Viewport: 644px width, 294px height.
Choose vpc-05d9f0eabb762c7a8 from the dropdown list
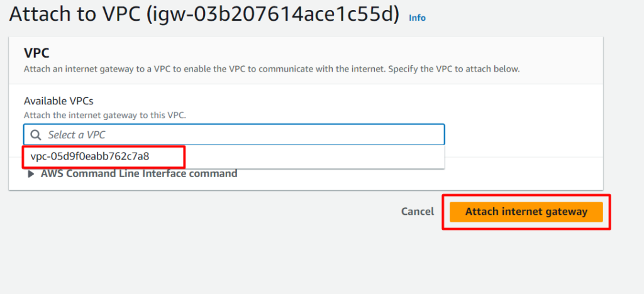[x=90, y=156]
